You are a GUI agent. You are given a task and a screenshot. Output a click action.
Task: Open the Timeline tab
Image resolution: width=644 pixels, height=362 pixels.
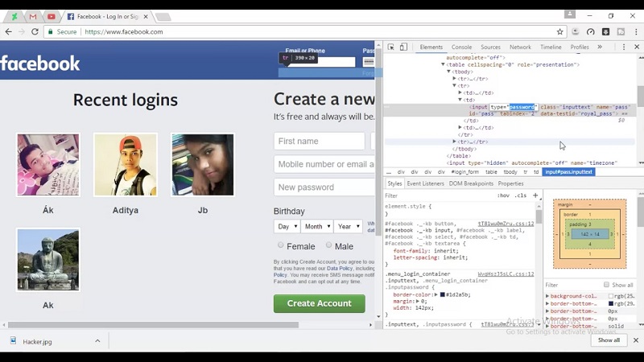click(551, 47)
